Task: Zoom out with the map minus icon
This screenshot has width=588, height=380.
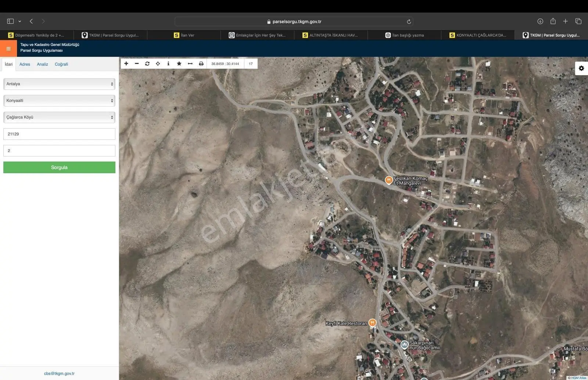Action: point(137,64)
